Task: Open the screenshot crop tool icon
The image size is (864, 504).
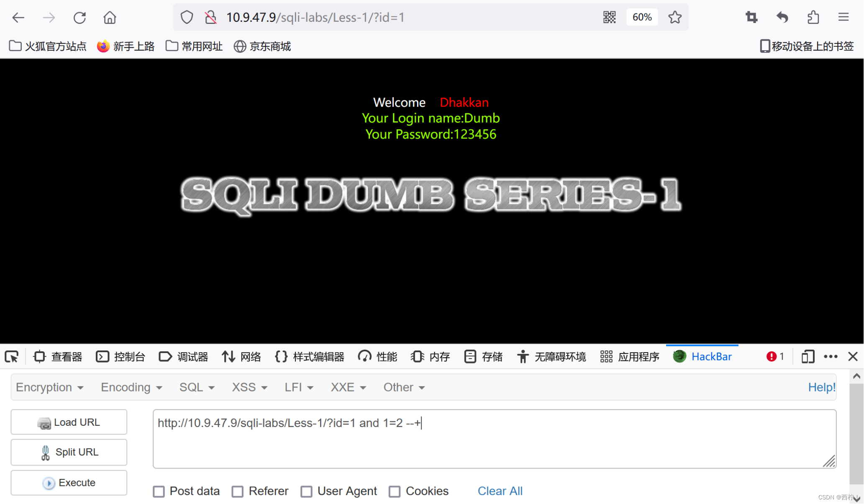Action: pos(751,18)
